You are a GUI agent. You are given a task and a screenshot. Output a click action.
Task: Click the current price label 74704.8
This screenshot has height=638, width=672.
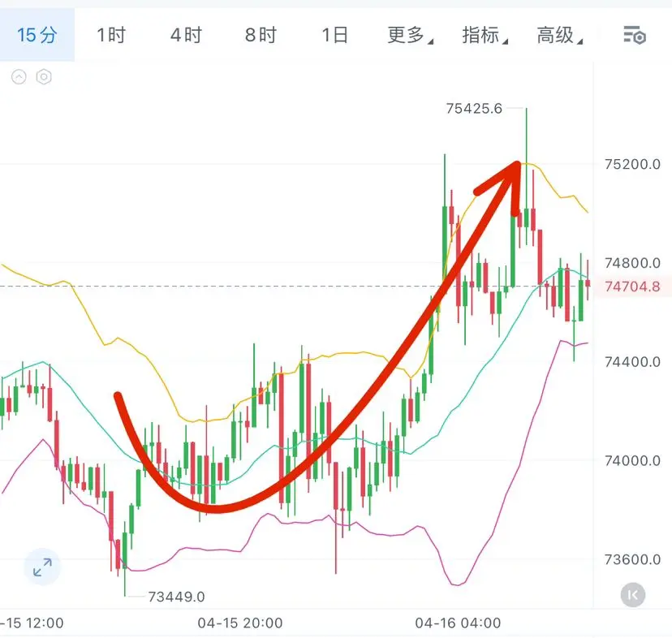click(x=632, y=287)
